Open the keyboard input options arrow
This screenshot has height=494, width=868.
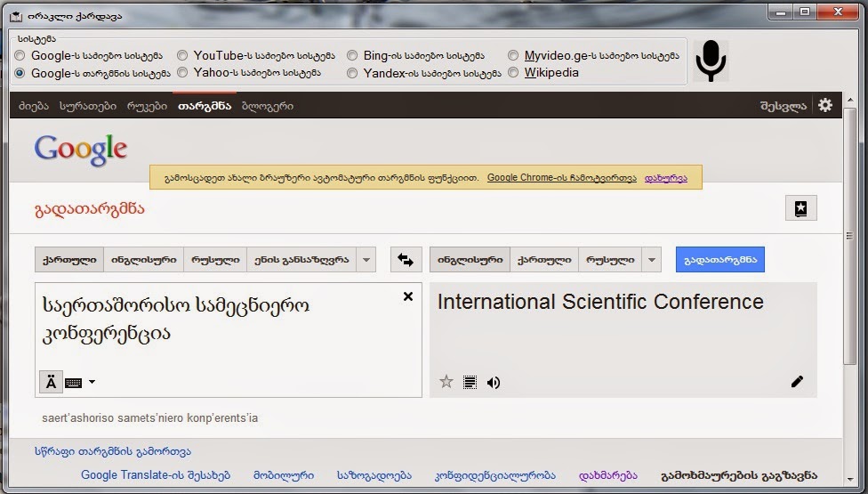(92, 382)
